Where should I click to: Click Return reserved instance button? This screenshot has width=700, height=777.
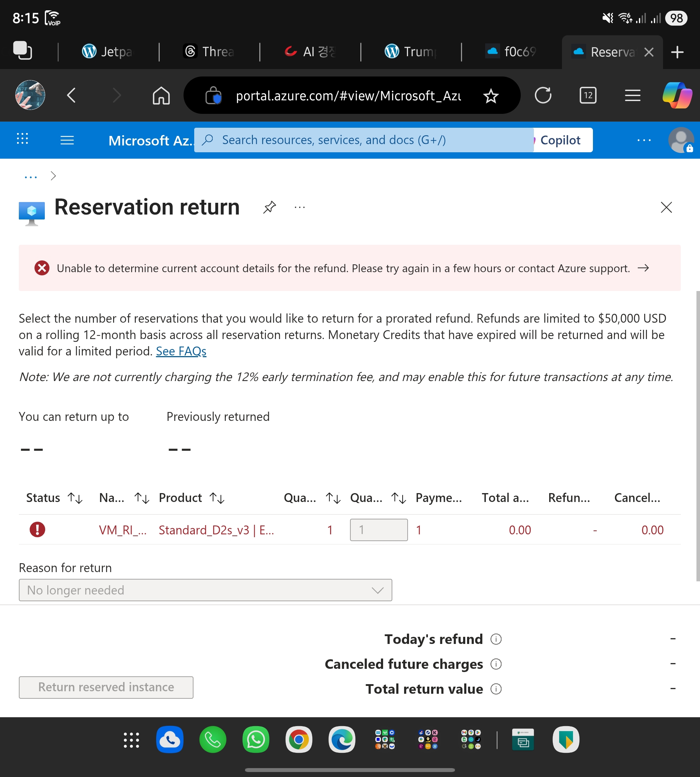pyautogui.click(x=106, y=687)
